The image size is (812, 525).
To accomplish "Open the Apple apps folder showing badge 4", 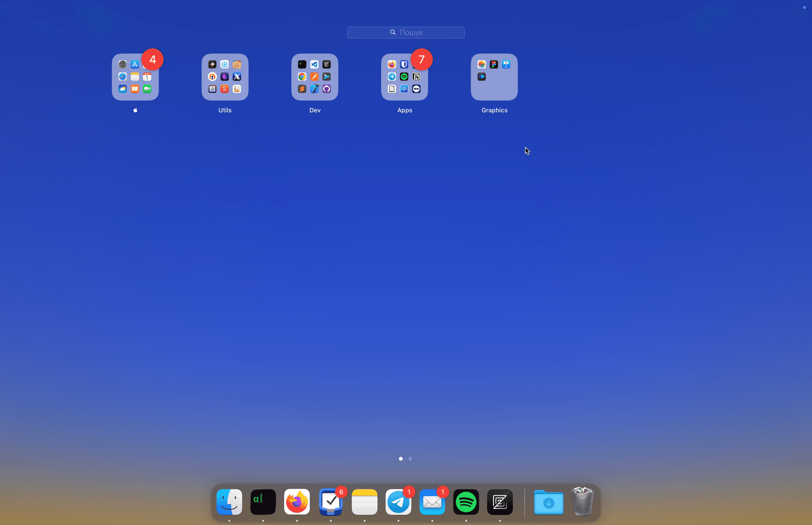I will [135, 77].
